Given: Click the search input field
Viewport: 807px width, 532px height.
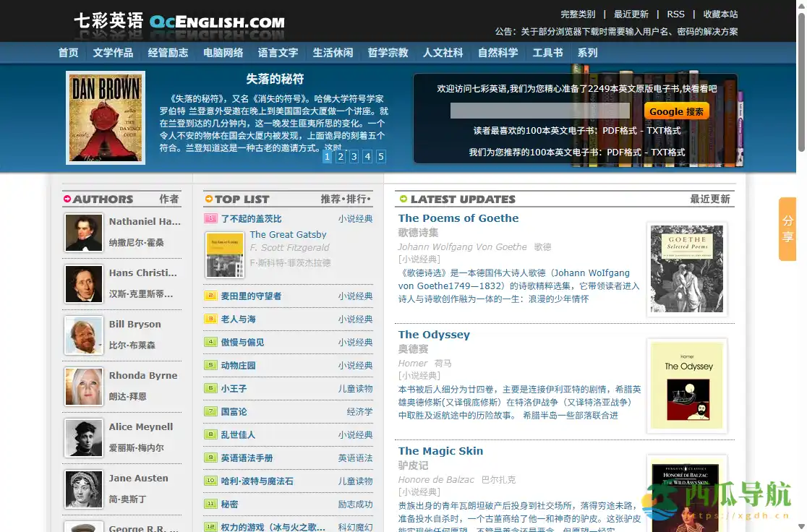Looking at the screenshot, I should tap(541, 108).
